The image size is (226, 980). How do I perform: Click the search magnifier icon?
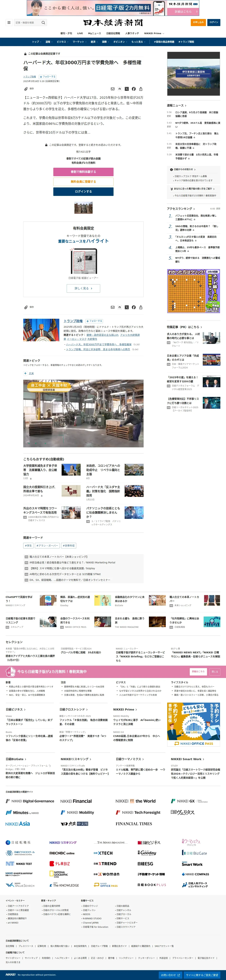click(x=43, y=23)
